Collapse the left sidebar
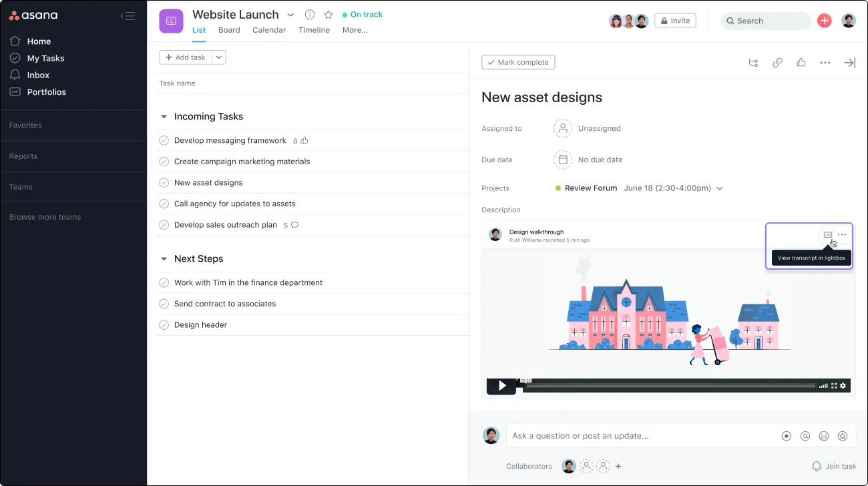Image resolution: width=868 pixels, height=486 pixels. [x=128, y=16]
